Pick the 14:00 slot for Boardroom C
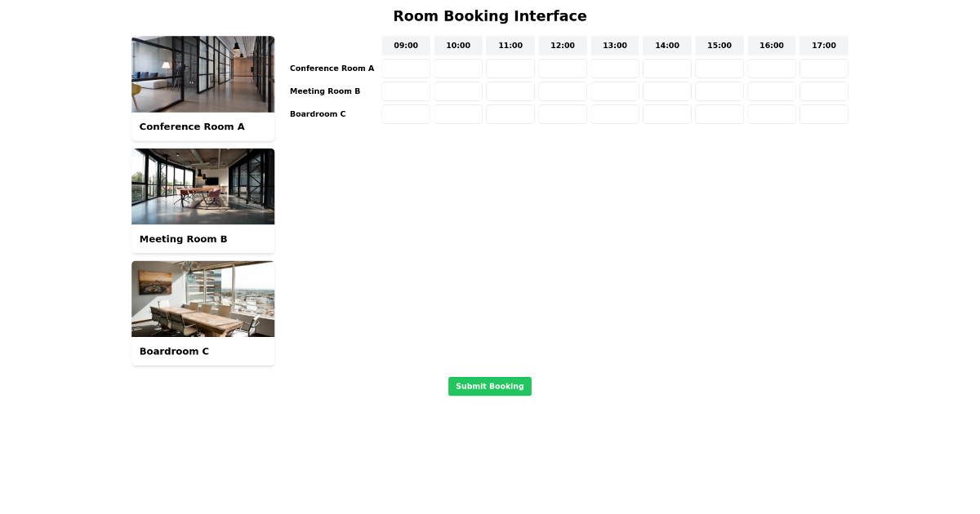This screenshot has height=514, width=980. click(666, 114)
